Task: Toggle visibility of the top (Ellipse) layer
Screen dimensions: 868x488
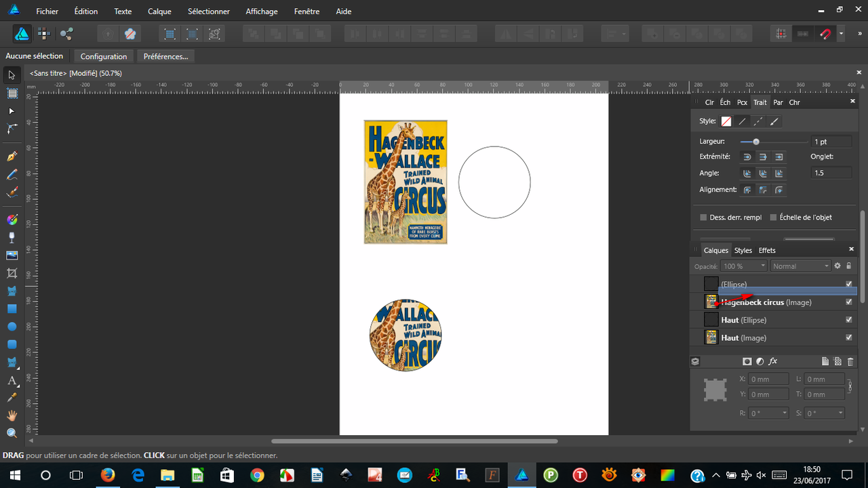Action: (x=849, y=284)
